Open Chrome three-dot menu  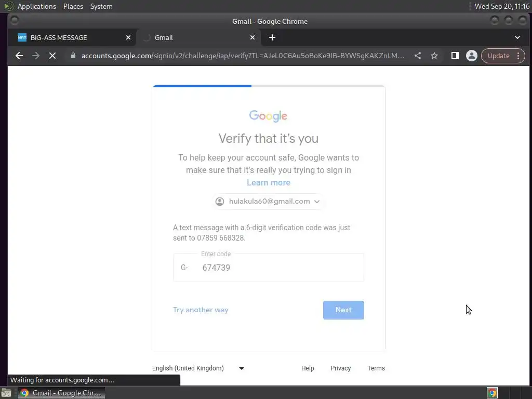point(518,56)
